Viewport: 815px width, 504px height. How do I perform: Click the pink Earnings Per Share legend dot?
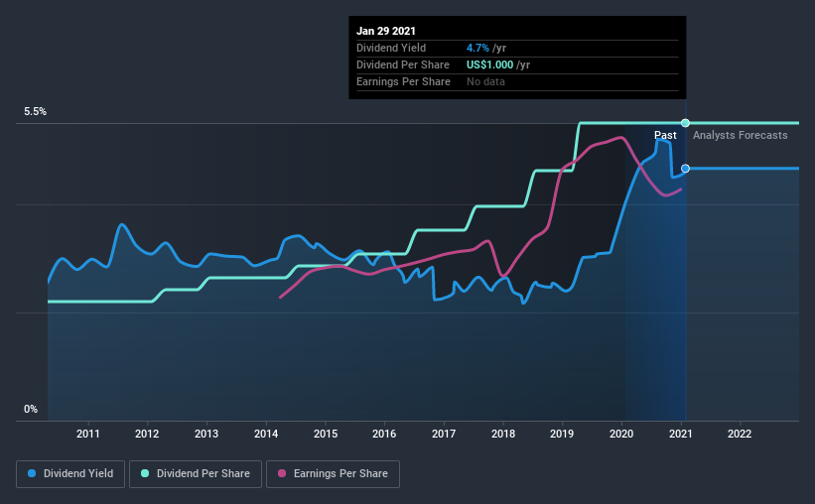pyautogui.click(x=282, y=473)
